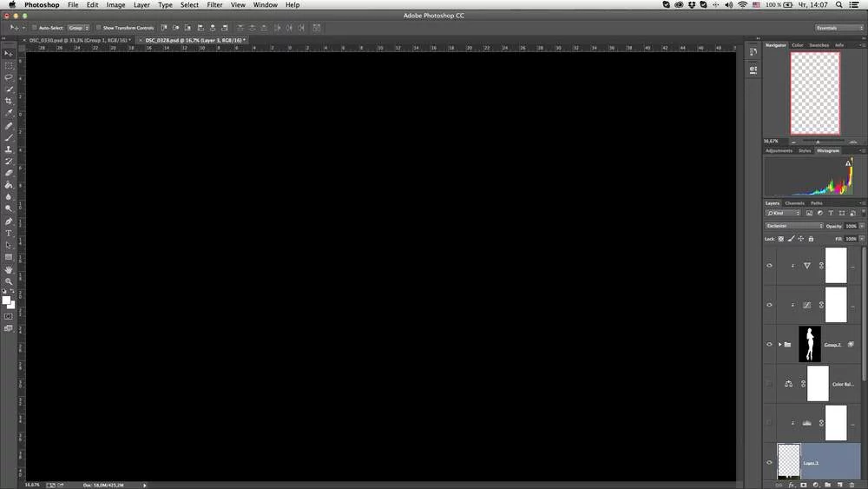Change the screen mode icon
This screenshot has height=489, width=868.
coord(9,328)
